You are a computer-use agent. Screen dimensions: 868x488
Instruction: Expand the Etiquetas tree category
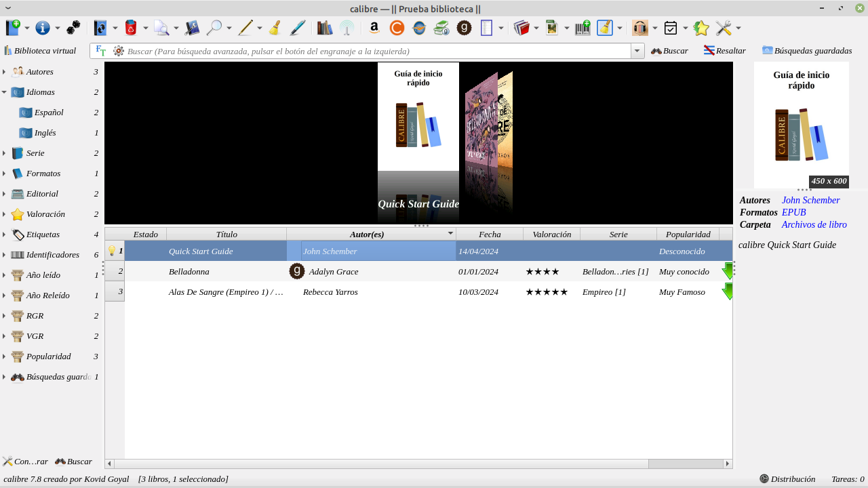click(x=4, y=235)
